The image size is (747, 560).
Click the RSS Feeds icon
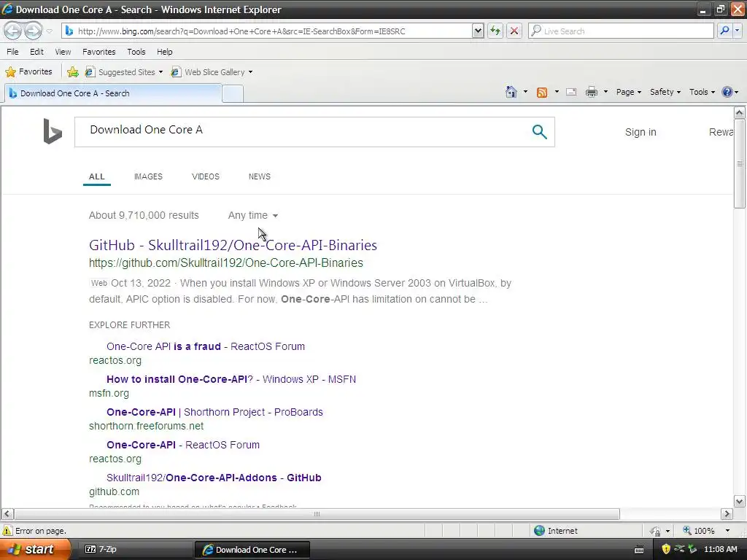click(542, 92)
